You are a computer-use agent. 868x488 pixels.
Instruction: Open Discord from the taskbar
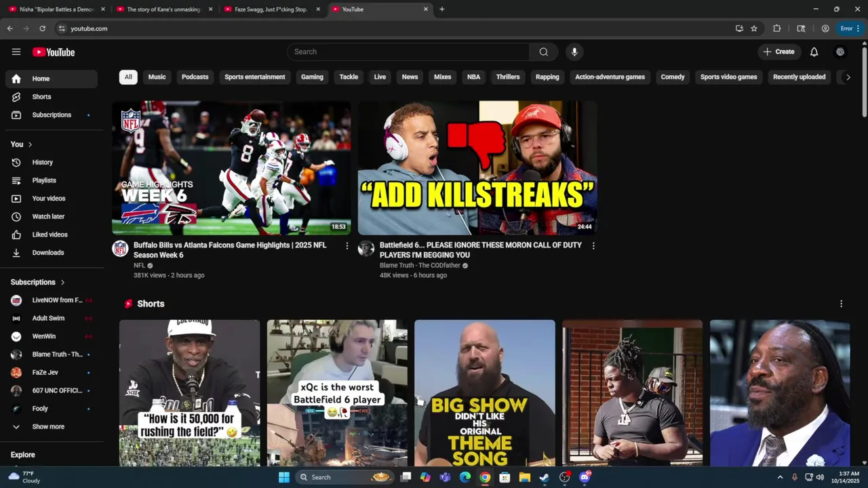tap(585, 477)
